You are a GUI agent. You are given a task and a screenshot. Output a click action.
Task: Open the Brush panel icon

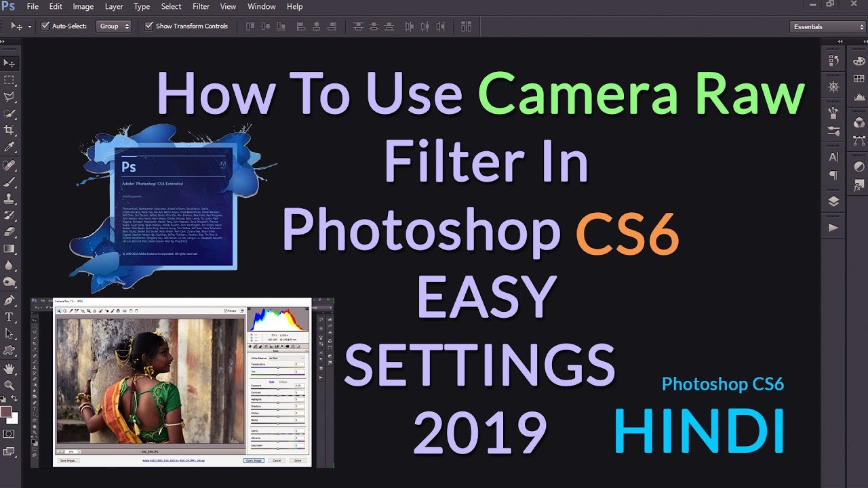(x=834, y=131)
